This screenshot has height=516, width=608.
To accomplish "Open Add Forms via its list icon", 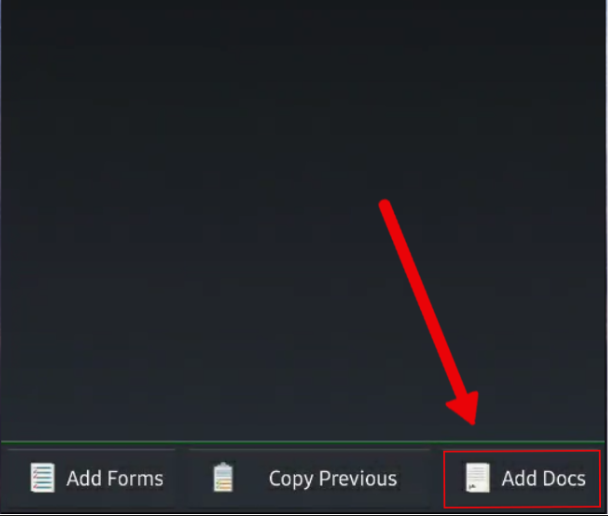I will 43,478.
